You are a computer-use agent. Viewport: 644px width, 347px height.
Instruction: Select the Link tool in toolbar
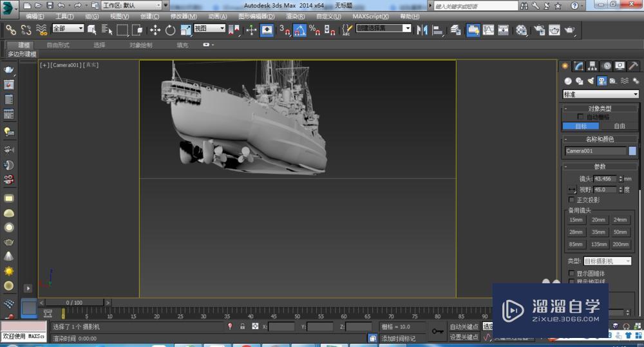click(11, 30)
